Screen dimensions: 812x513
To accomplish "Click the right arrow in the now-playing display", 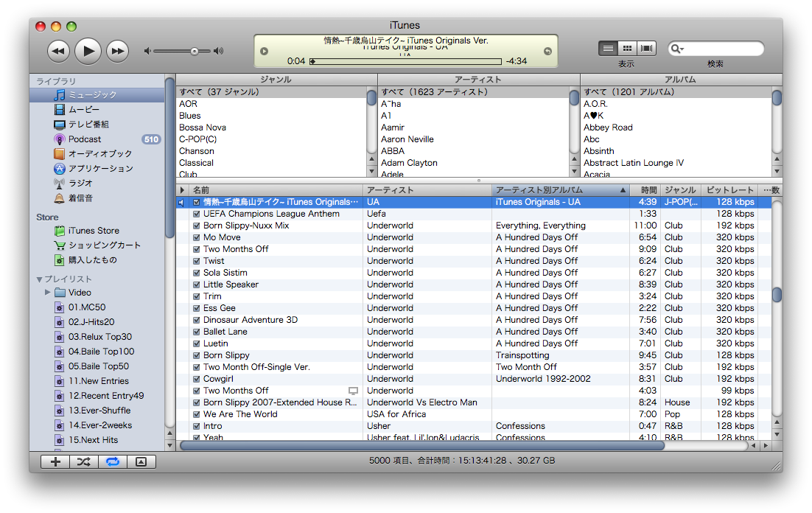I will [547, 52].
